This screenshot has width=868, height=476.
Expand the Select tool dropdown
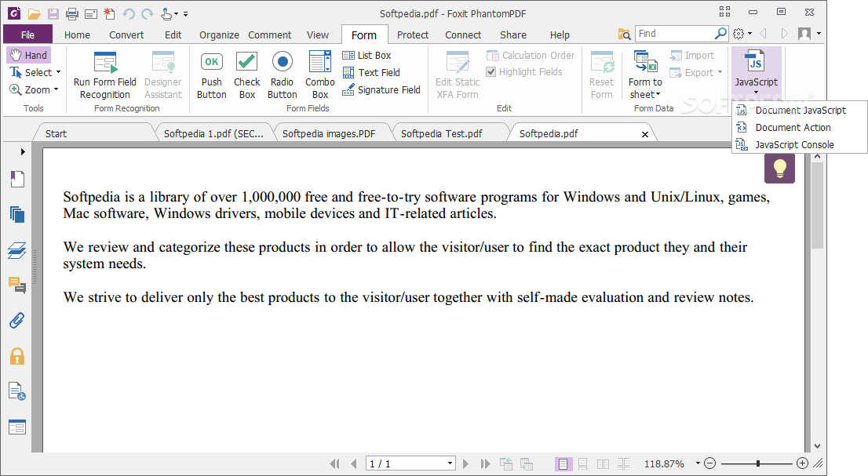click(58, 72)
